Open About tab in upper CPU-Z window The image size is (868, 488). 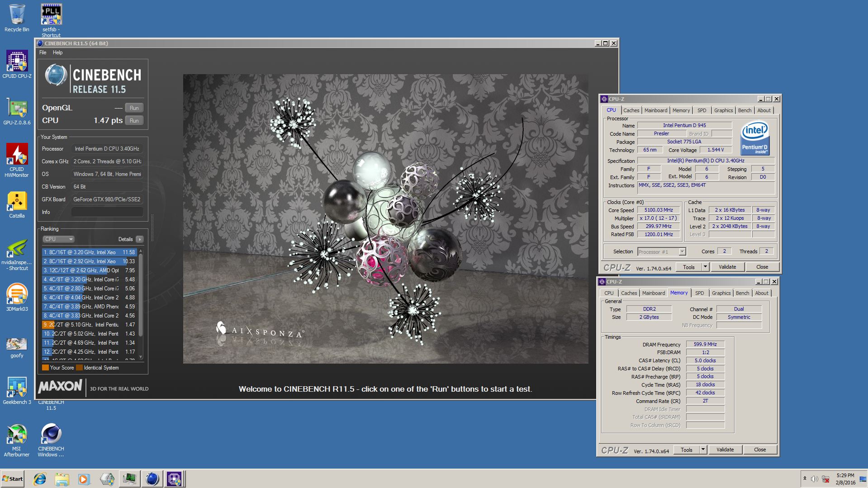(x=764, y=110)
